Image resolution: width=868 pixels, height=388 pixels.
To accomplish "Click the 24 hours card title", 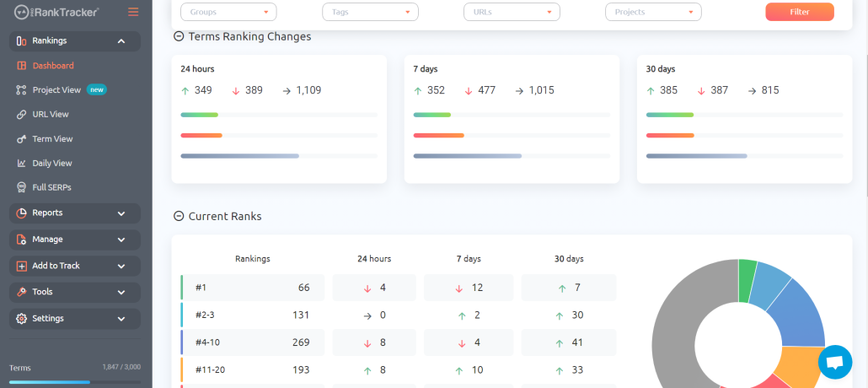I will tap(197, 69).
